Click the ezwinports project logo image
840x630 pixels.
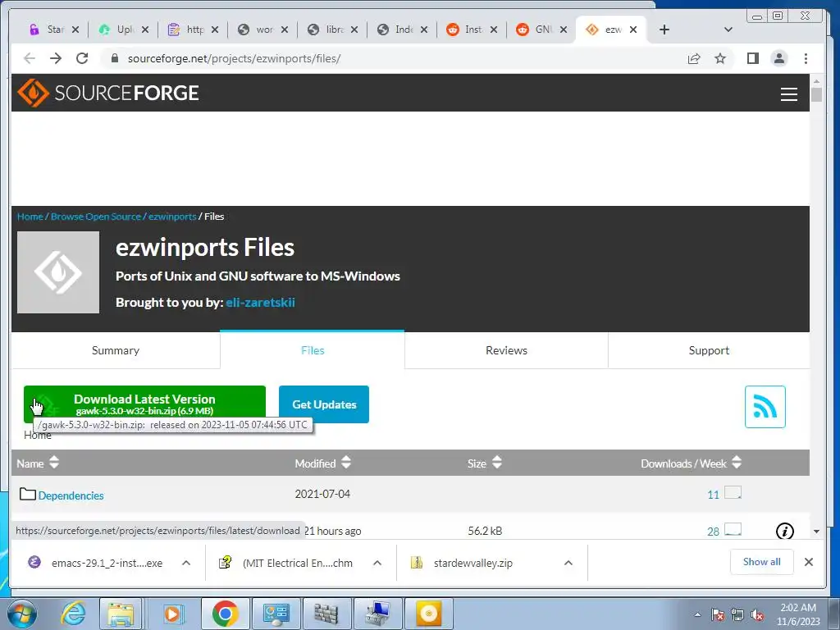click(x=58, y=272)
